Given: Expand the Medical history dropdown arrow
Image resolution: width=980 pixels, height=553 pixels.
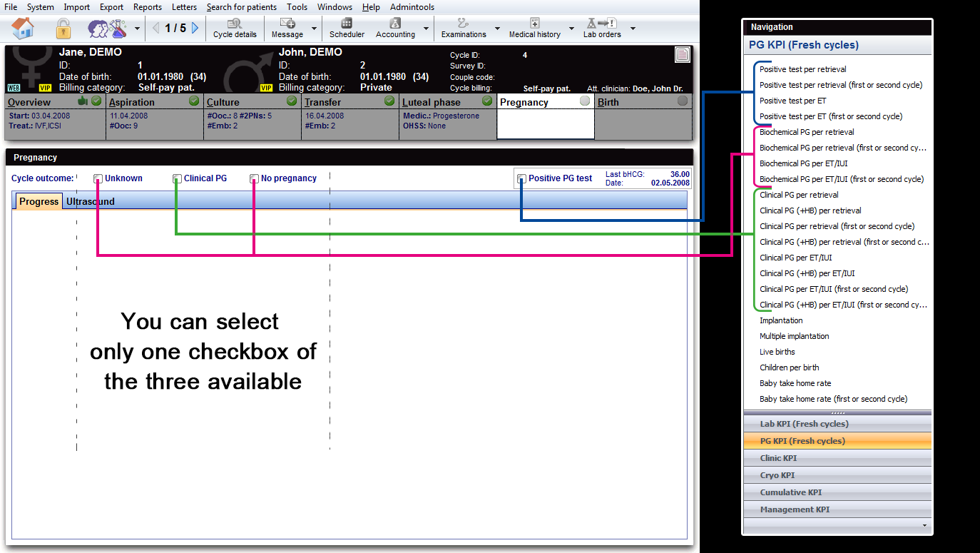Looking at the screenshot, I should [x=571, y=29].
